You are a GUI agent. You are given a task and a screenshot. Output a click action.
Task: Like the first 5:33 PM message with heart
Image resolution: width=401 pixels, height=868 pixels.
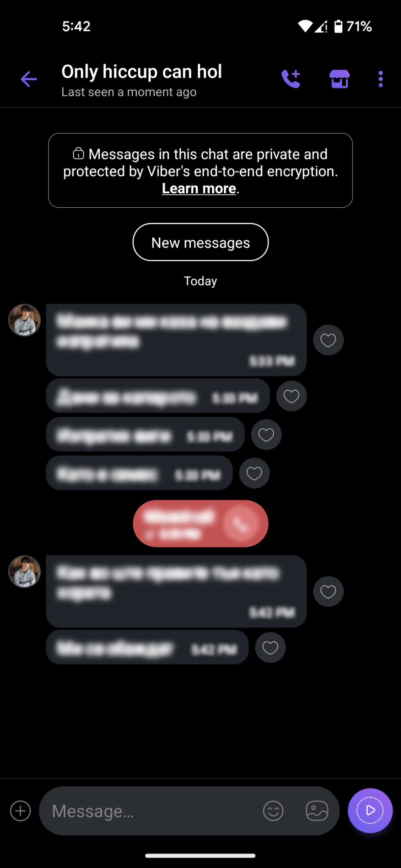pyautogui.click(x=328, y=340)
